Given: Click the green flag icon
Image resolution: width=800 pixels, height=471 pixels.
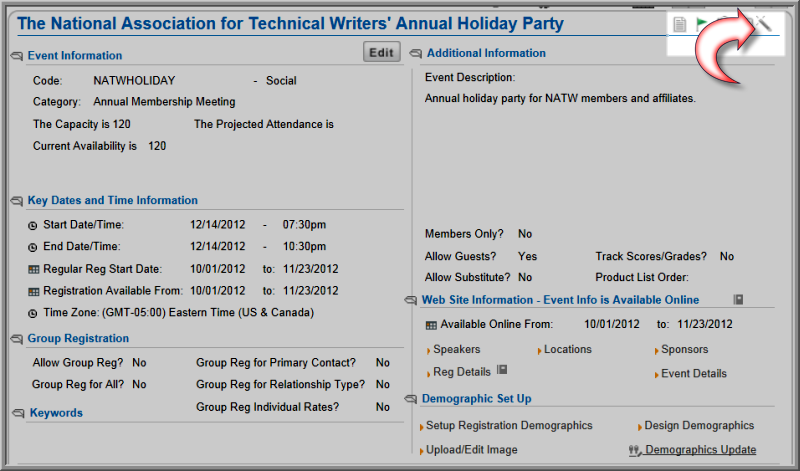Looking at the screenshot, I should pos(702,23).
